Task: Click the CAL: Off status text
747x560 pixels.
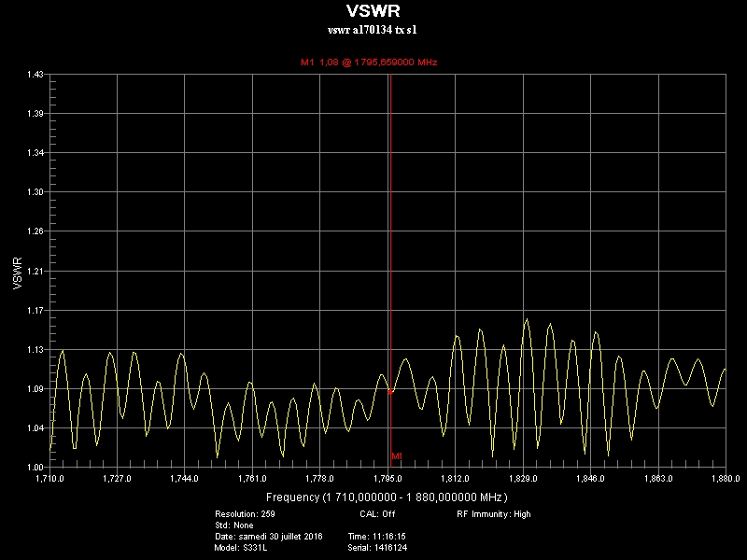Action: coord(377,514)
